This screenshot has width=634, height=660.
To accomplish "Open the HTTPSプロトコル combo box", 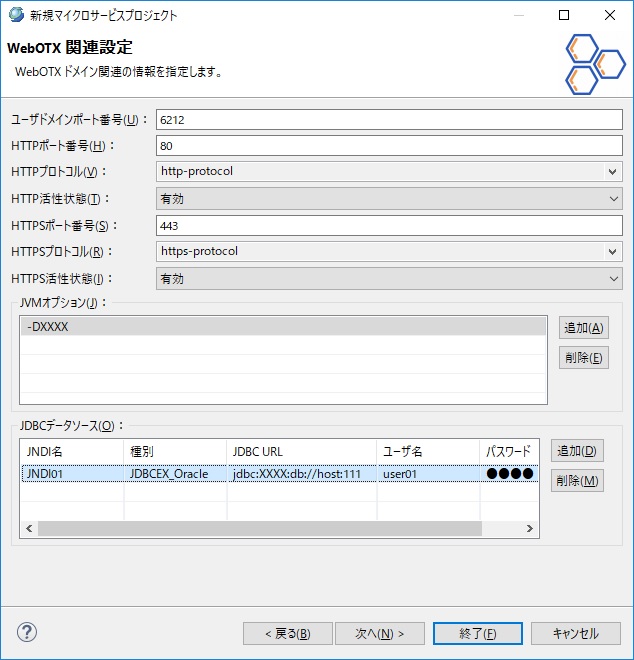I will click(389, 252).
